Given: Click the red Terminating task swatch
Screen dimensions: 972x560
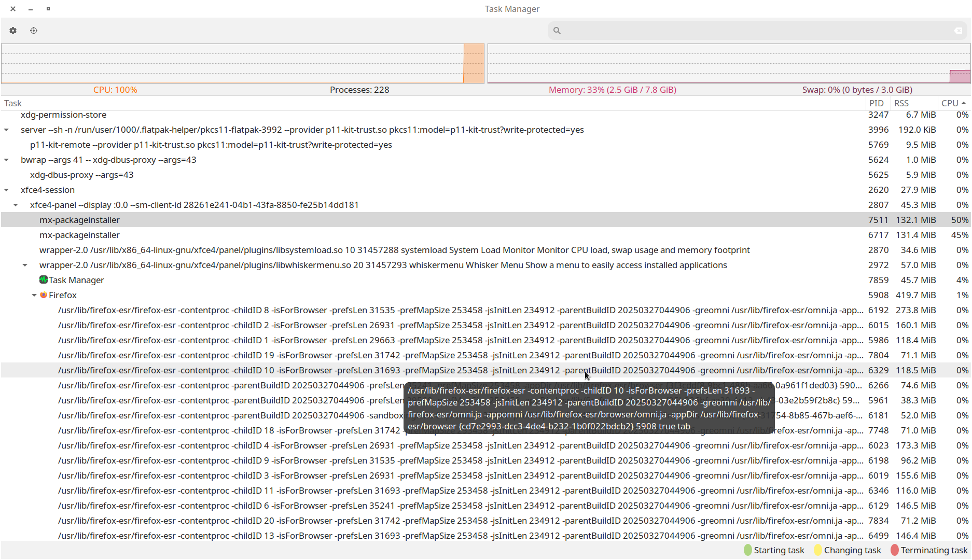Looking at the screenshot, I should click(895, 550).
